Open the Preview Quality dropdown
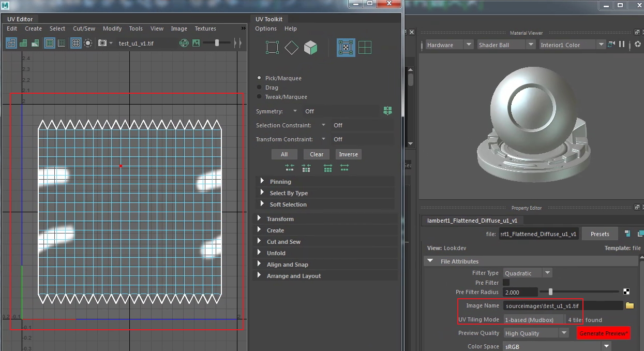The image size is (644, 351). click(536, 333)
